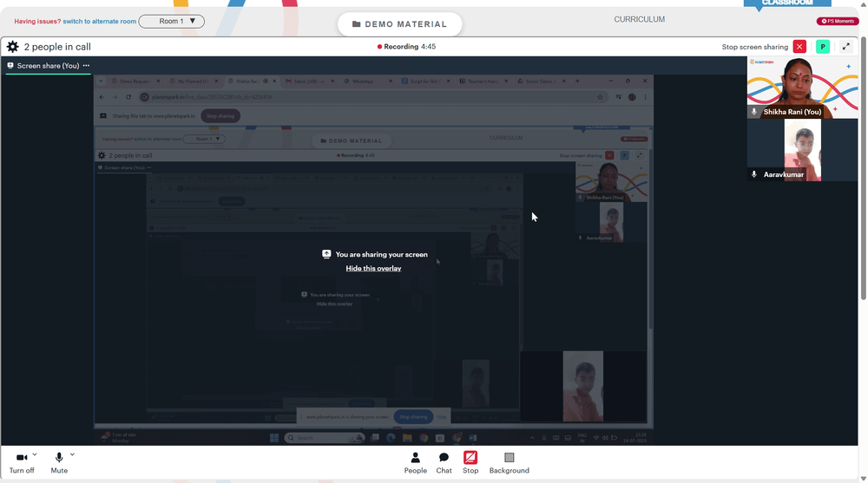Select Aaravkumar video tile
This screenshot has width=868, height=483.
coord(803,150)
